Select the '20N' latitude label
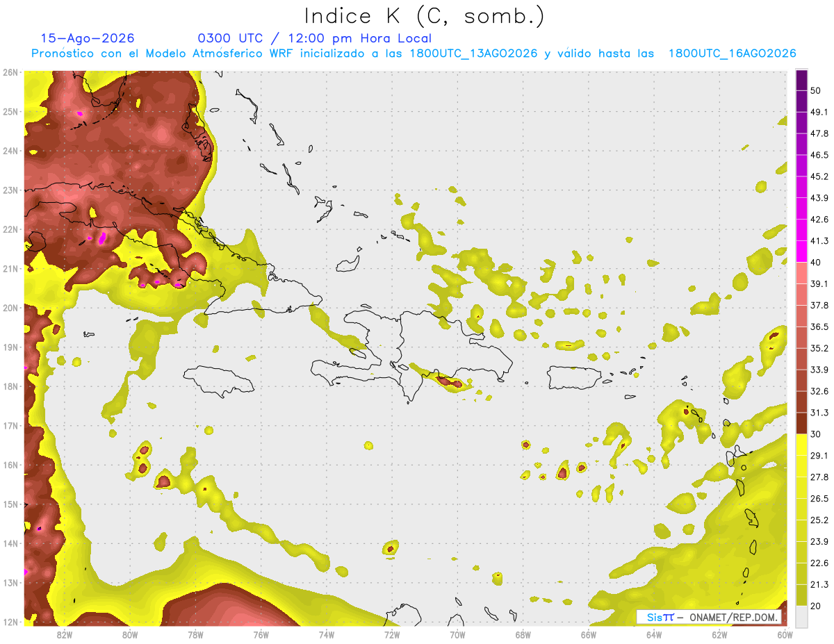Screen dimensions: 834x644 (x=10, y=308)
